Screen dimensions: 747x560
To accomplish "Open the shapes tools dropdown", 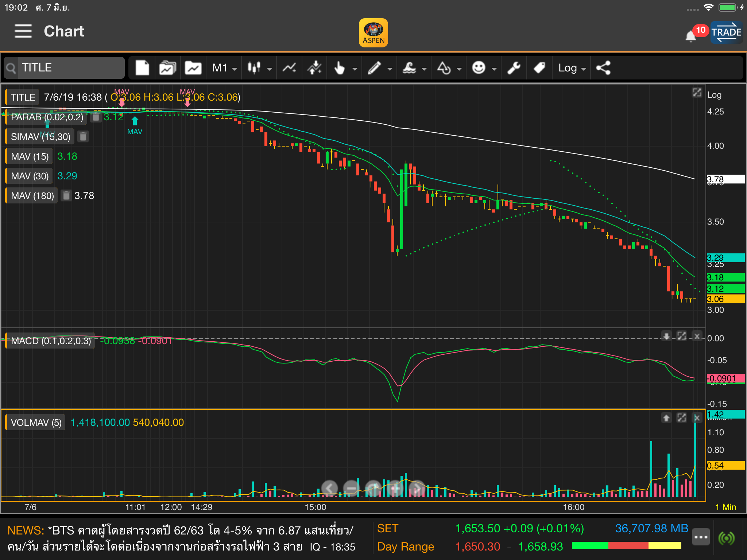I will (x=449, y=68).
